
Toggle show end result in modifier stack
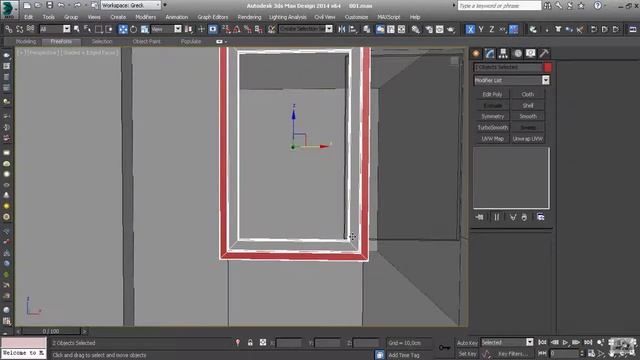click(x=496, y=217)
